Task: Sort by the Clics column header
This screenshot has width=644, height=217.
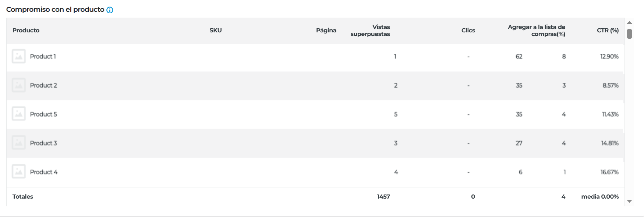Action: 468,31
